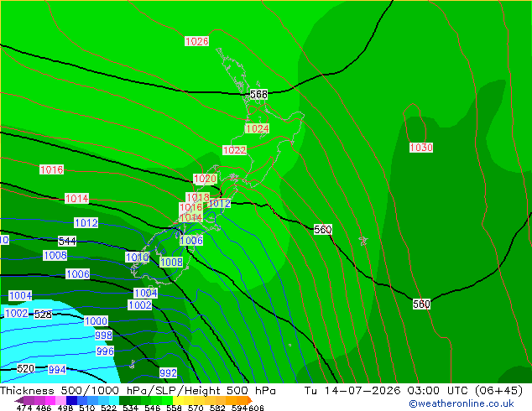Click the dark blue swatch above 498 in legend
This screenshot has height=411, width=532.
click(71, 400)
